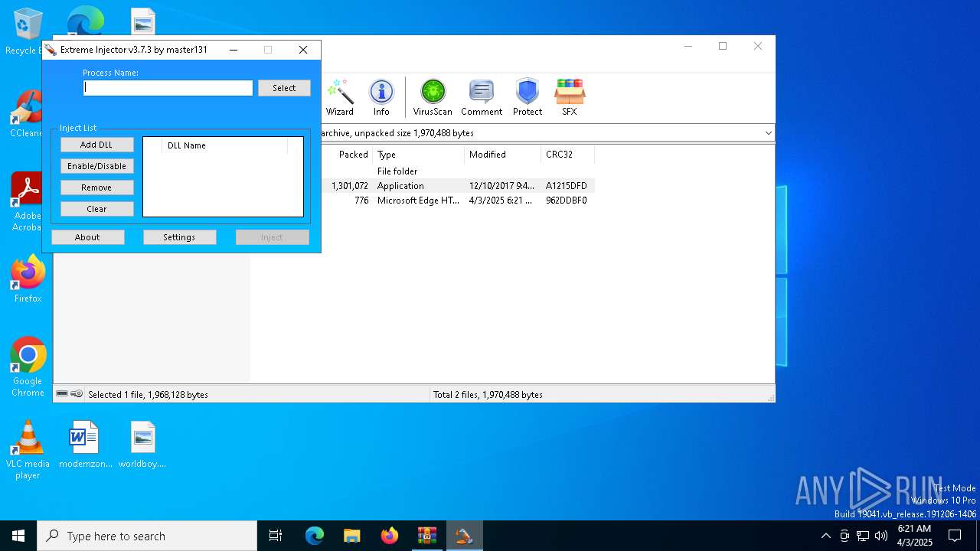
Task: Click the DLL Name column header
Action: click(224, 145)
